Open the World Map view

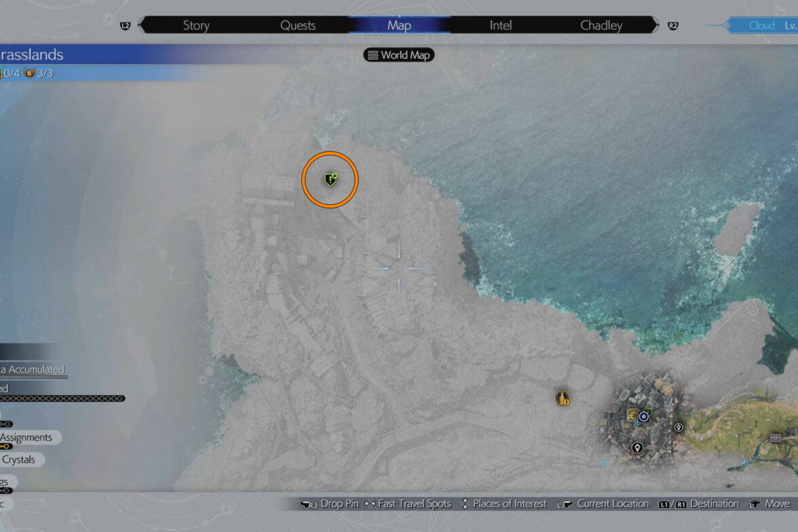398,55
